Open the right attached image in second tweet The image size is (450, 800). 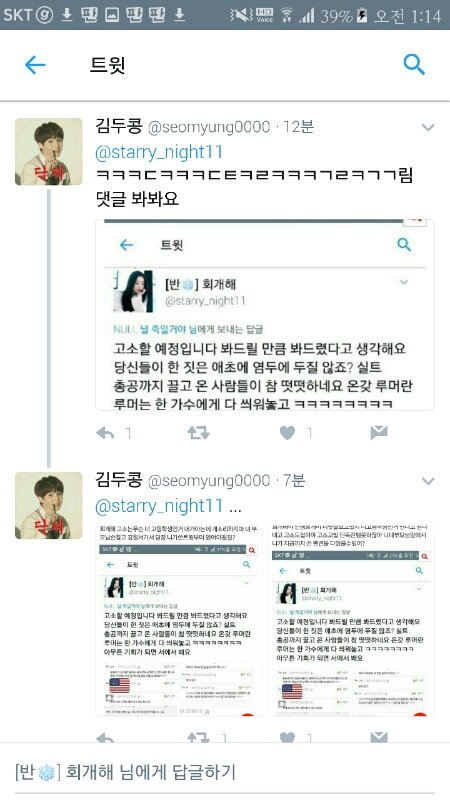tap(351, 620)
